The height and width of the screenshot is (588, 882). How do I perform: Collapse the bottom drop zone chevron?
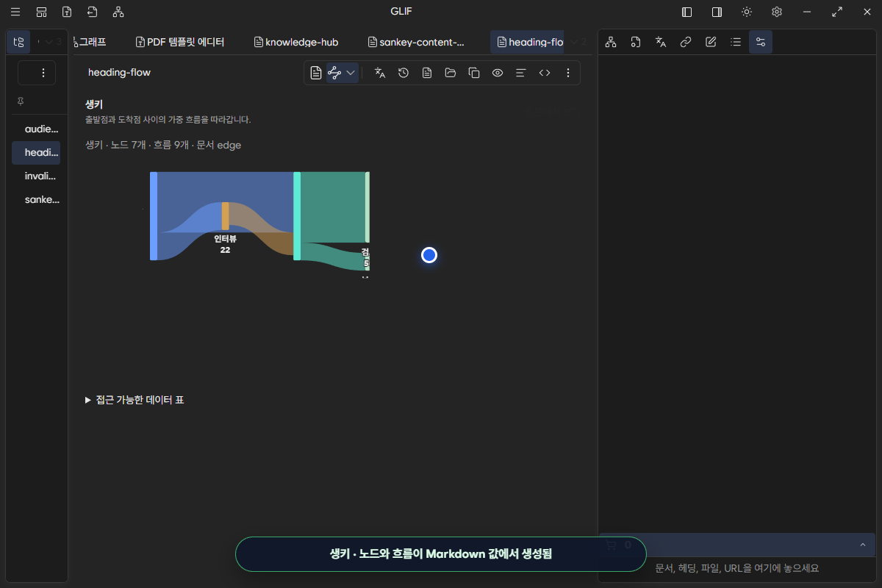tap(862, 545)
